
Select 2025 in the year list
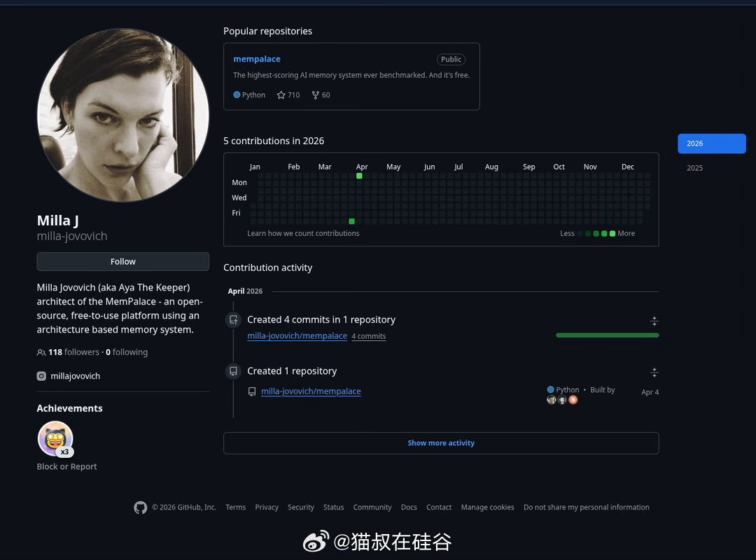[x=694, y=168]
